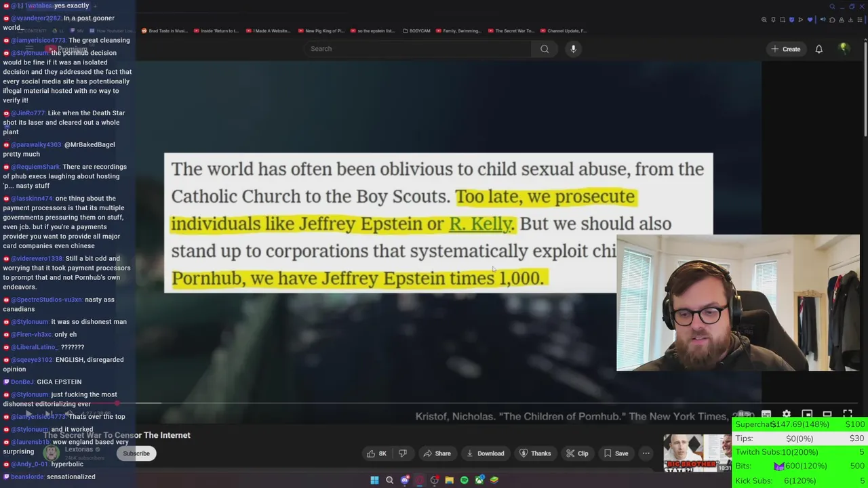Open 'Family, Swimming...' bookmark
The image size is (868, 488).
coord(460,30)
